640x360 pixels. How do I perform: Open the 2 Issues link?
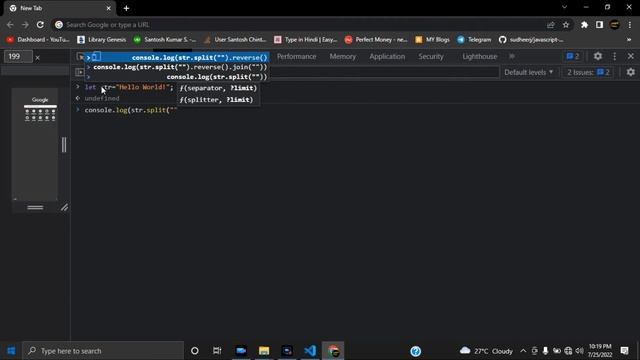tap(588, 72)
